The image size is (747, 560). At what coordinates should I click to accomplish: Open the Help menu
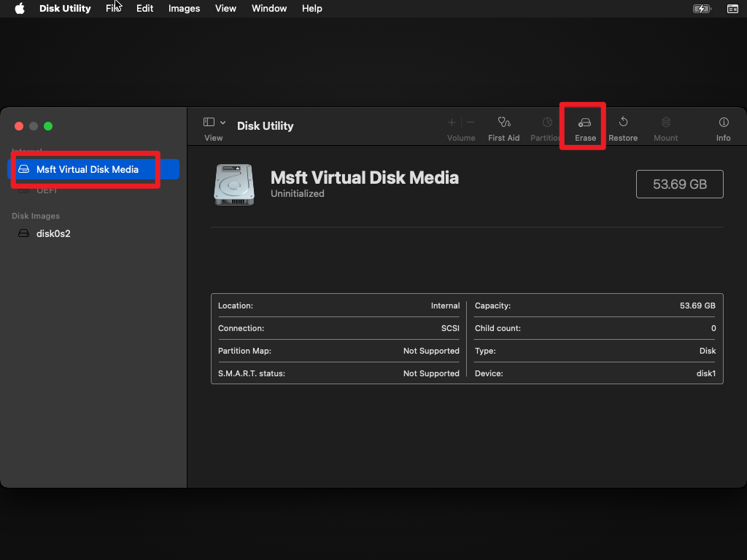(312, 9)
